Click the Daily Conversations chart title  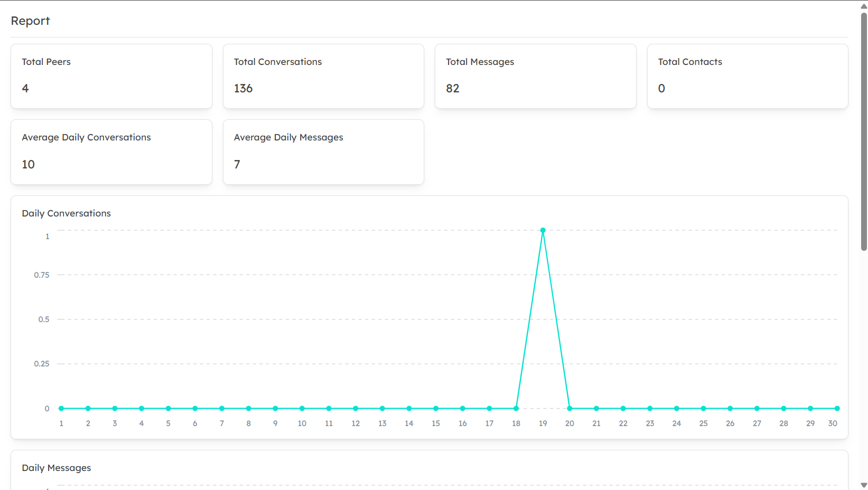(x=66, y=213)
